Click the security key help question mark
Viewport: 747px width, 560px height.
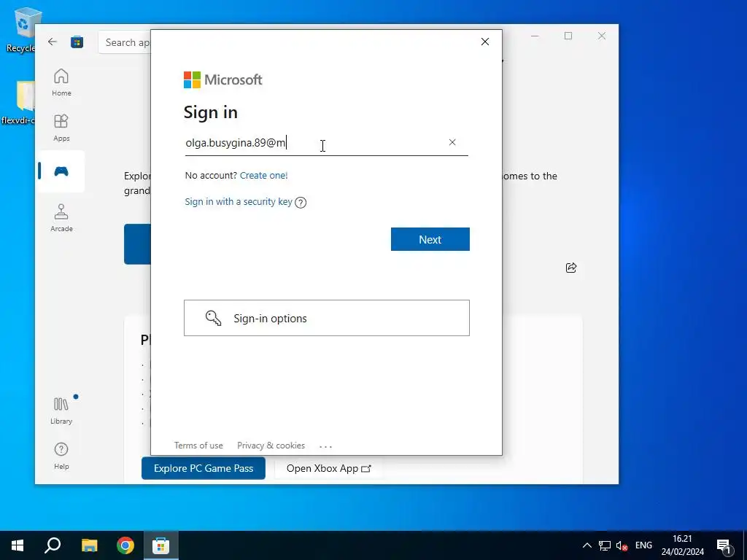[x=301, y=203]
